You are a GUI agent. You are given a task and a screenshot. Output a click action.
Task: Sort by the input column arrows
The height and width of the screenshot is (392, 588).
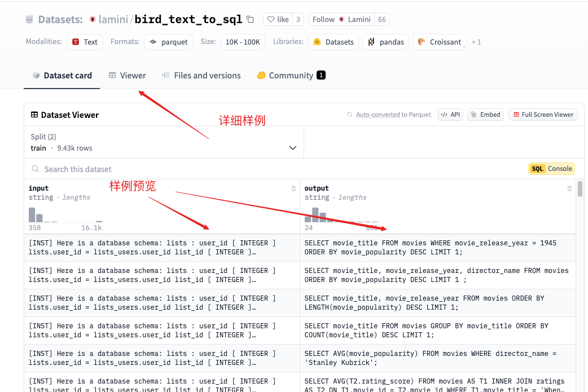[x=293, y=188]
